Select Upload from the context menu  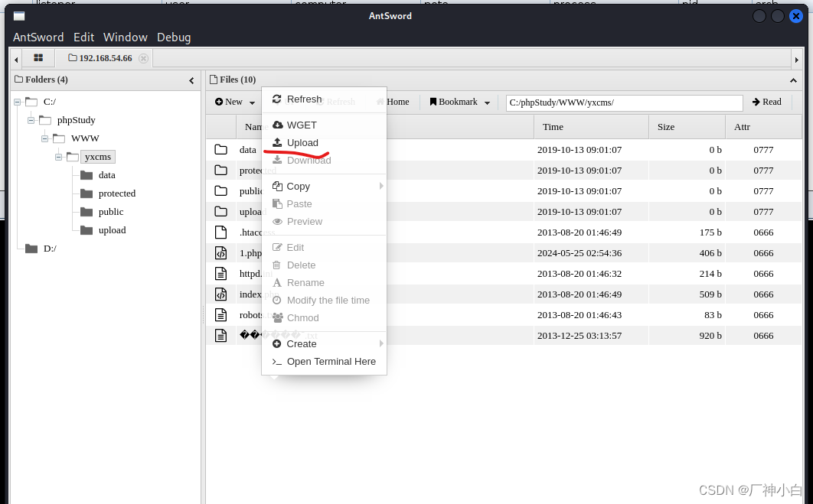click(x=303, y=142)
